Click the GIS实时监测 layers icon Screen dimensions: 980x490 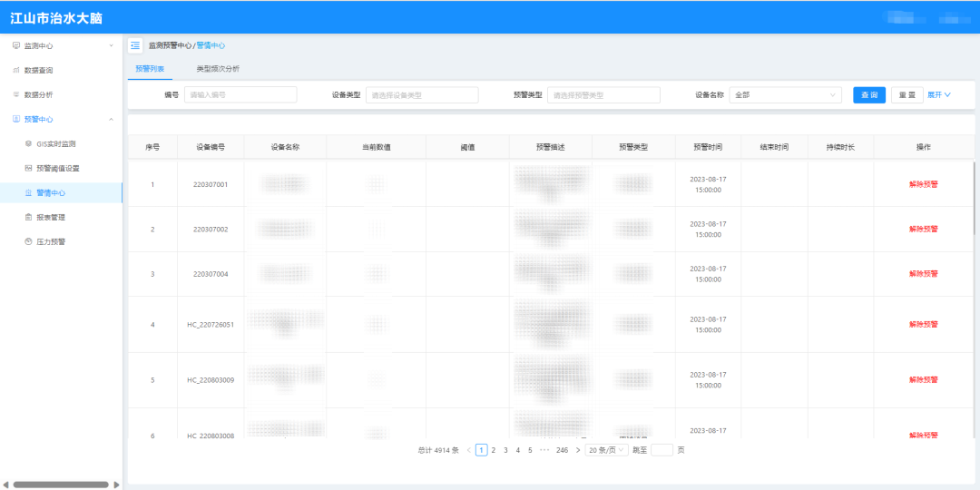tap(28, 143)
